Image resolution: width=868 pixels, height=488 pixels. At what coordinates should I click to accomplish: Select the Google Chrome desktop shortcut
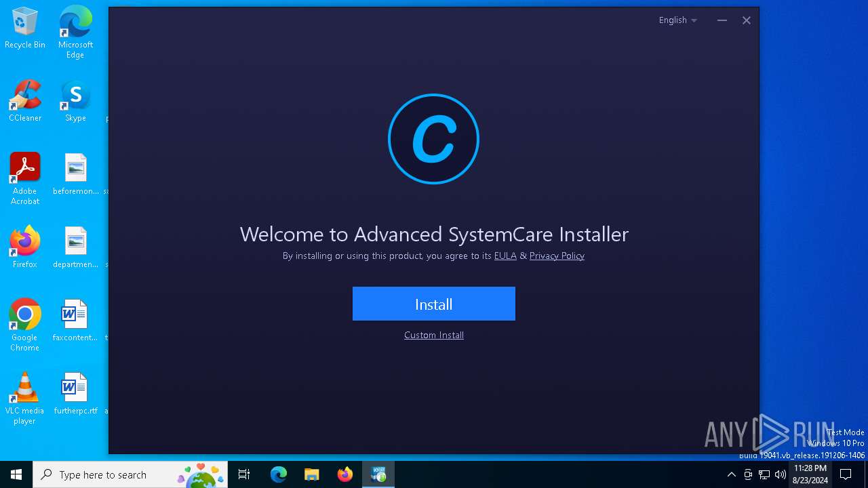pos(25,325)
